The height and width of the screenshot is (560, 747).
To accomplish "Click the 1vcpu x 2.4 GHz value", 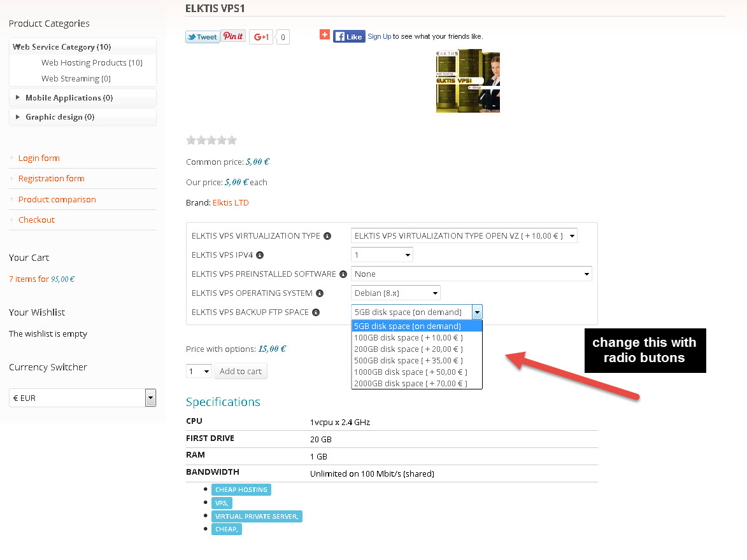I will tap(340, 423).
